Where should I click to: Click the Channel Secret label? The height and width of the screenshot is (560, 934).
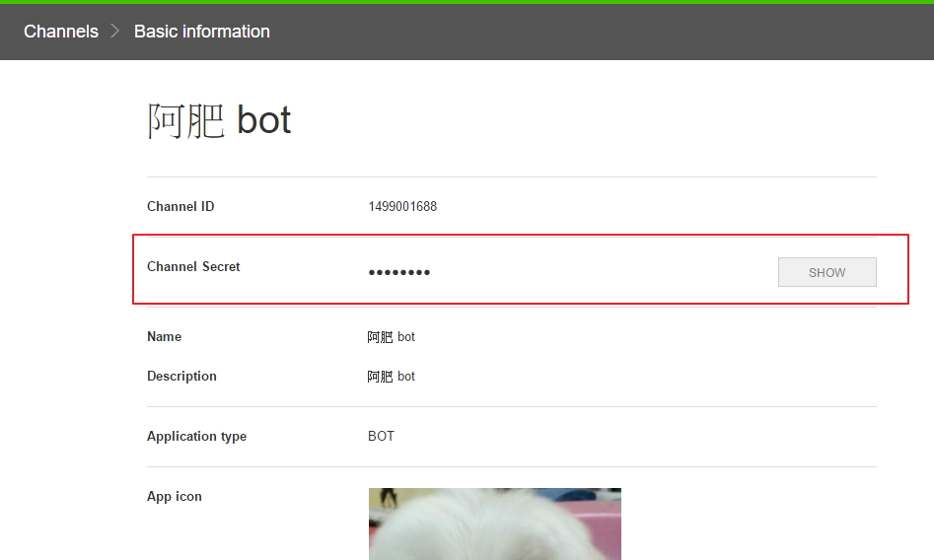pos(193,266)
